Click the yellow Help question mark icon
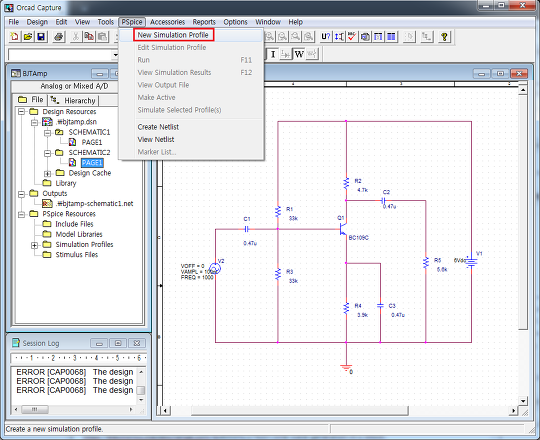This screenshot has width=540, height=440. click(x=444, y=36)
